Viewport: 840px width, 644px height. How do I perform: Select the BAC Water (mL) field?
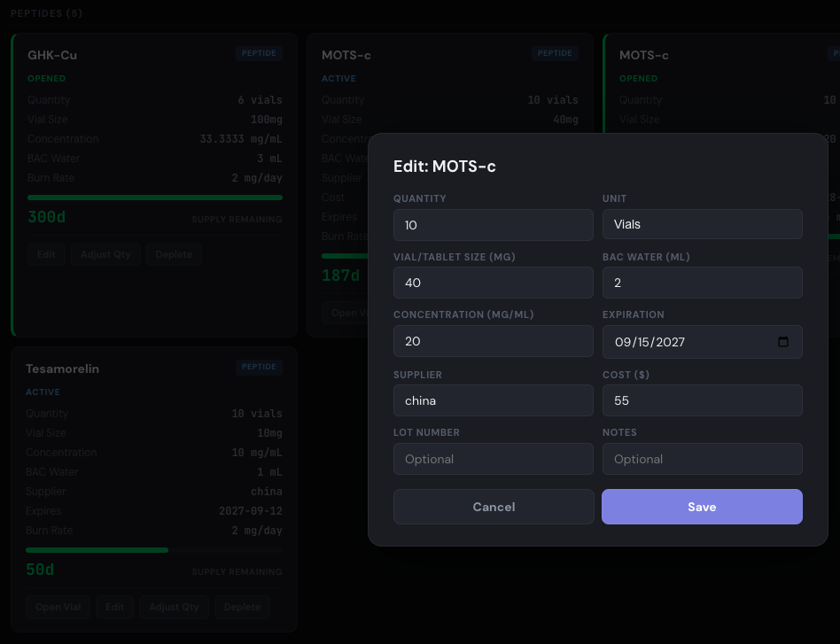[702, 283]
